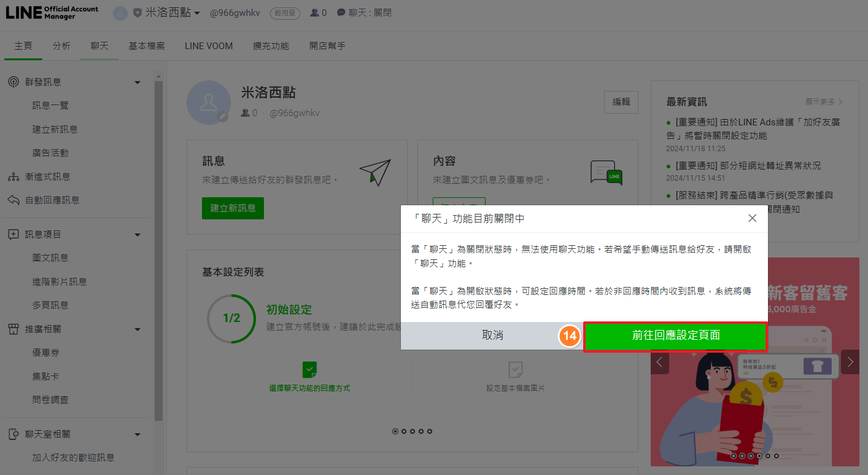Go to previous banner with left arrow
Image resolution: width=868 pixels, height=475 pixels.
(x=660, y=362)
